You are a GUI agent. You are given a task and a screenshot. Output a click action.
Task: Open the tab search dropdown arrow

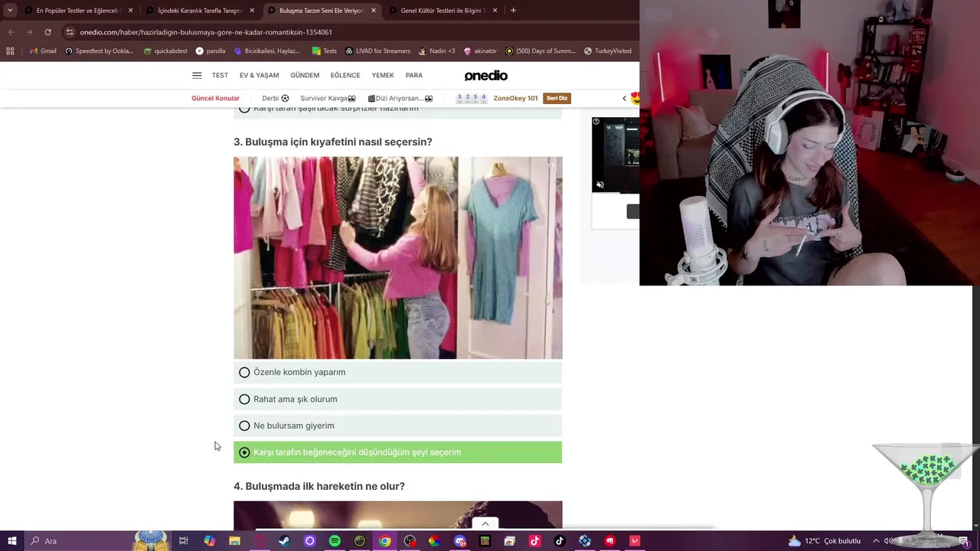click(9, 11)
